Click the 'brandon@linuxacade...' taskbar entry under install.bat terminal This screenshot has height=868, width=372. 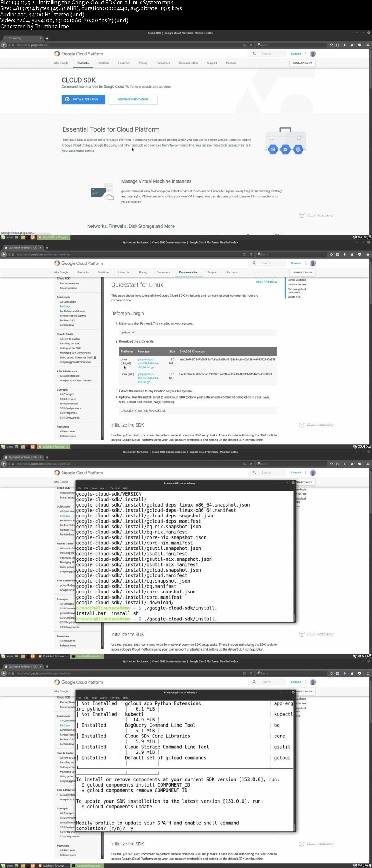pos(87,656)
